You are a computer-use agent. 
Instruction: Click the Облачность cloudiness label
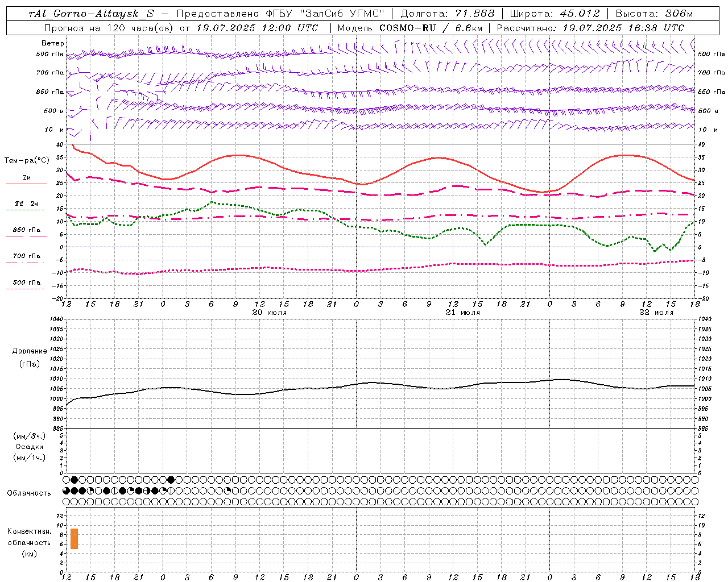click(29, 493)
